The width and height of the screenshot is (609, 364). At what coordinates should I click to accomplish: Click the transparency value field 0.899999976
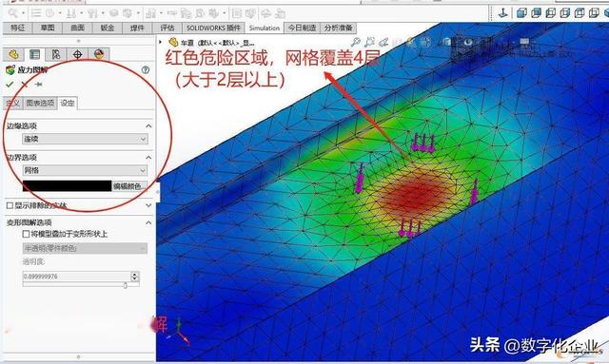pyautogui.click(x=76, y=277)
